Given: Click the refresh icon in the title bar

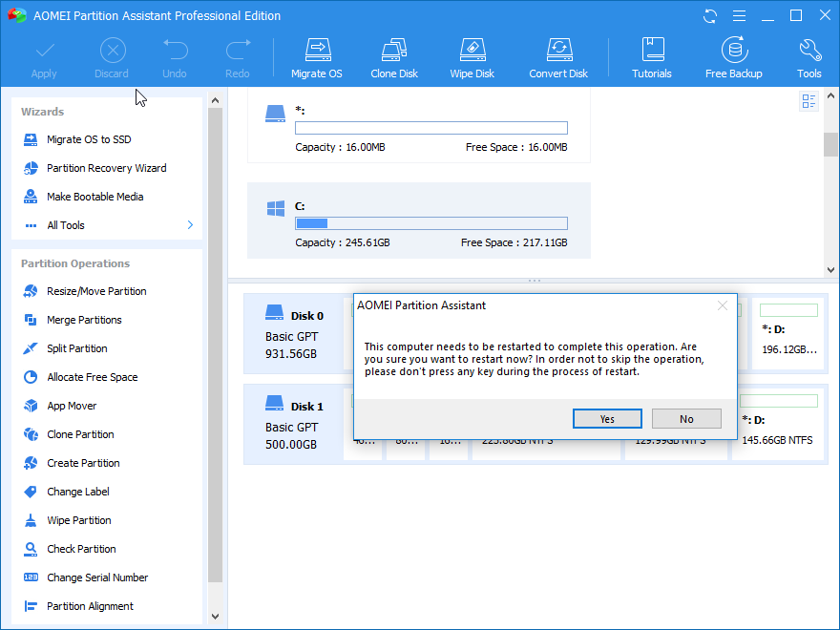Looking at the screenshot, I should [709, 16].
